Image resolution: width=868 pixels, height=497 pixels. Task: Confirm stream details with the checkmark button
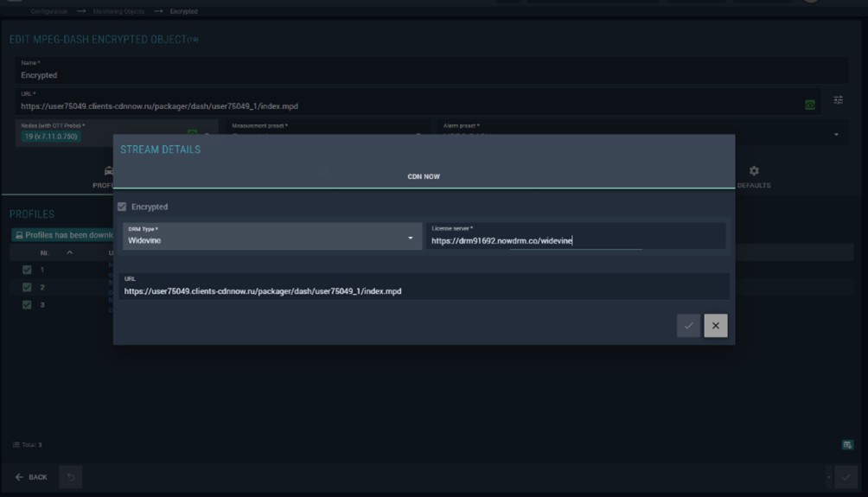(688, 326)
